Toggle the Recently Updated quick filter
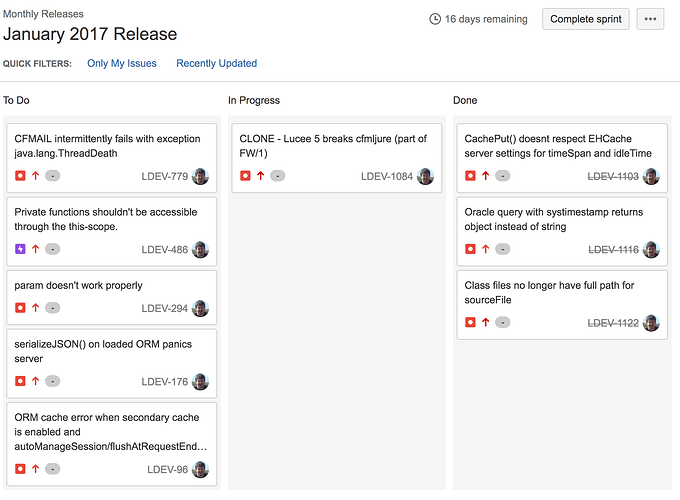 (216, 63)
